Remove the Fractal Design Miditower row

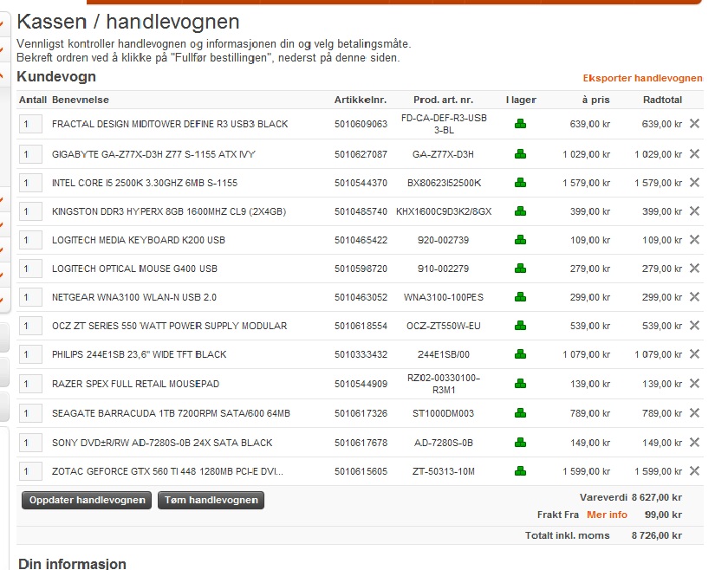(x=694, y=124)
